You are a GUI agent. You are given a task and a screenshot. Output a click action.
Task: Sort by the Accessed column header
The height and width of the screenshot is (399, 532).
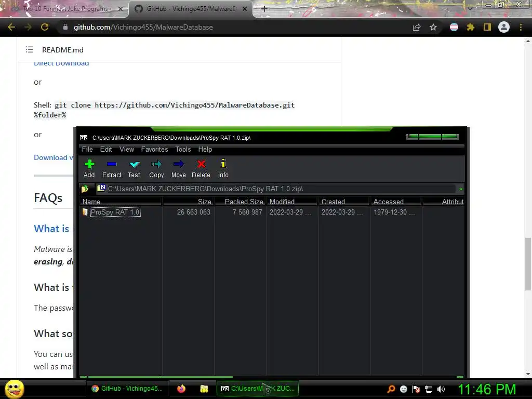(396, 202)
